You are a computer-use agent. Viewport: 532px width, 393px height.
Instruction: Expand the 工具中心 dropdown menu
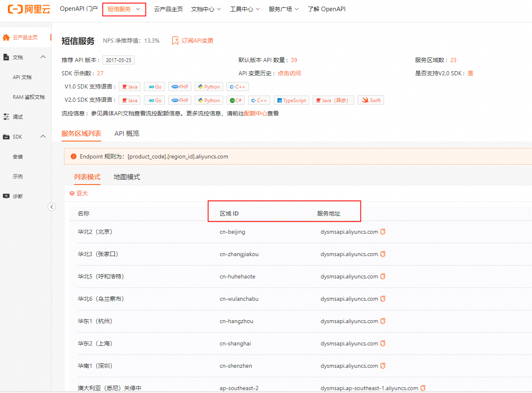tap(245, 9)
